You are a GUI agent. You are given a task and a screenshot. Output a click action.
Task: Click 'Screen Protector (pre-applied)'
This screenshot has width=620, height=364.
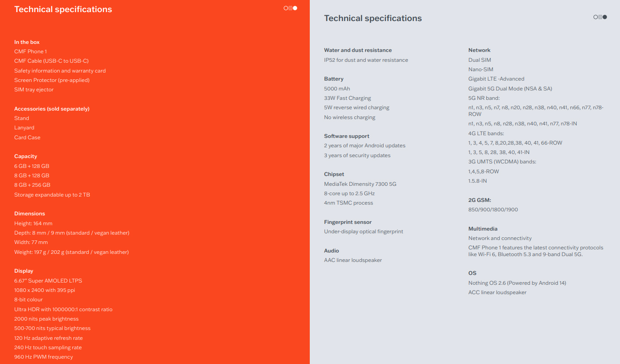(52, 80)
